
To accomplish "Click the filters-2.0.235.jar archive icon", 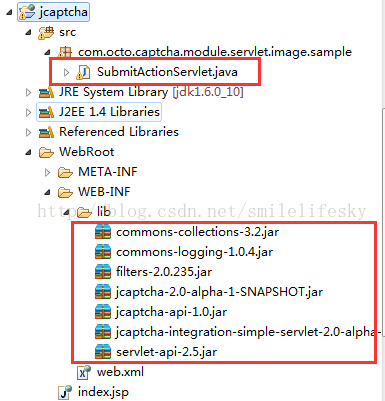I will click(x=103, y=272).
